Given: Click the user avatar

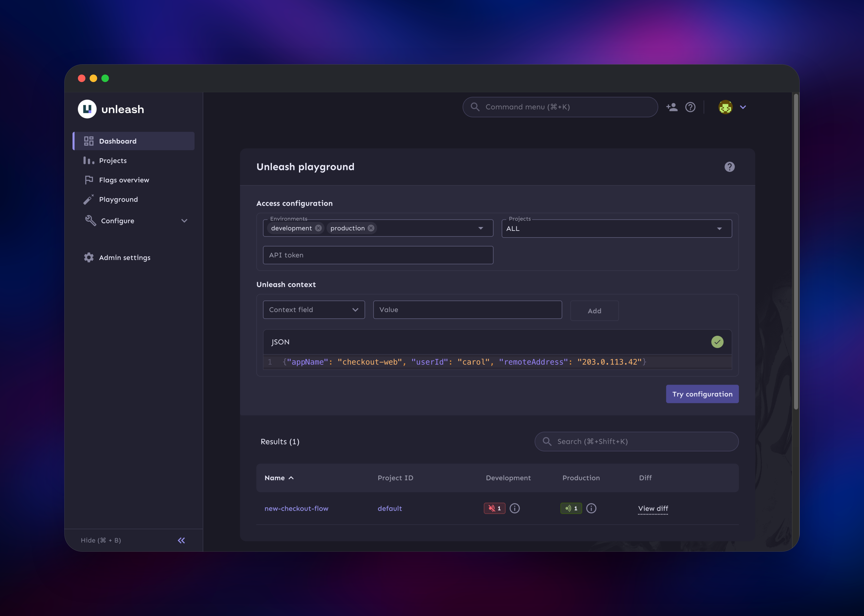Looking at the screenshot, I should pos(725,107).
